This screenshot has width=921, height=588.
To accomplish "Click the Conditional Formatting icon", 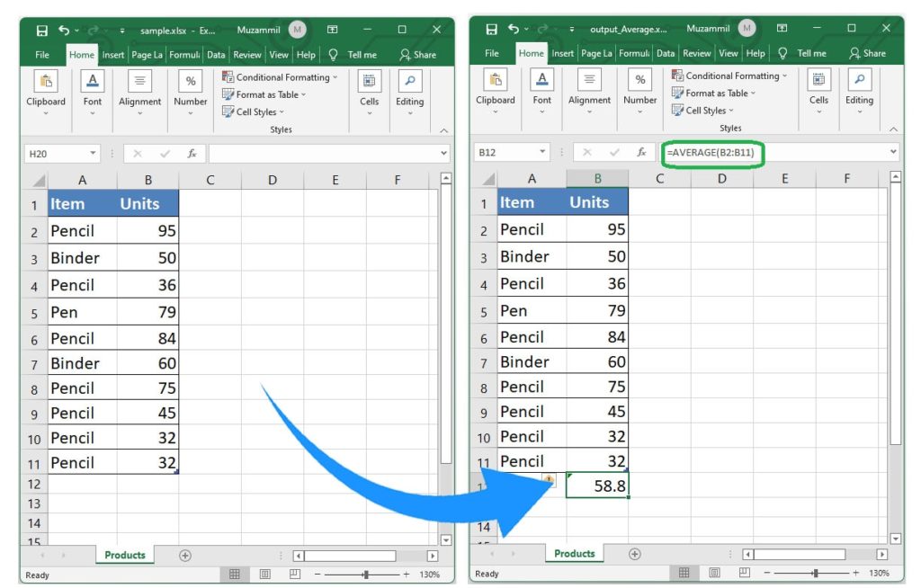I will click(679, 75).
